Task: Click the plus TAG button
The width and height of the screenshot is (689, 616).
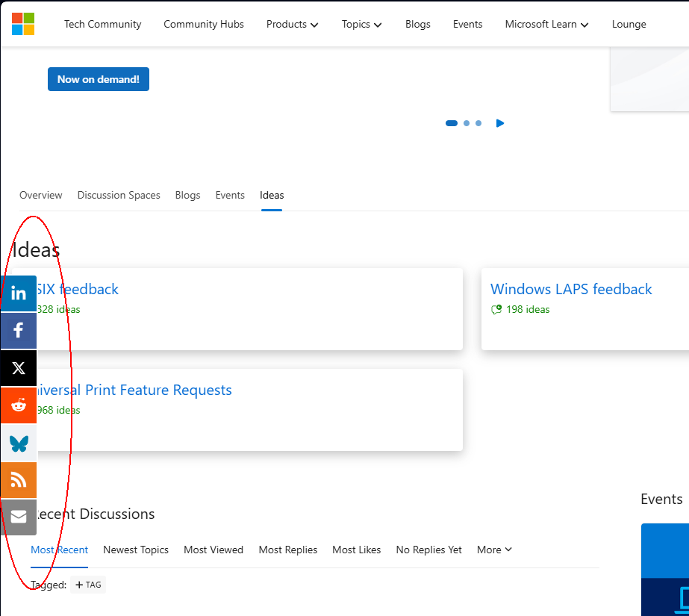Action: pos(88,585)
